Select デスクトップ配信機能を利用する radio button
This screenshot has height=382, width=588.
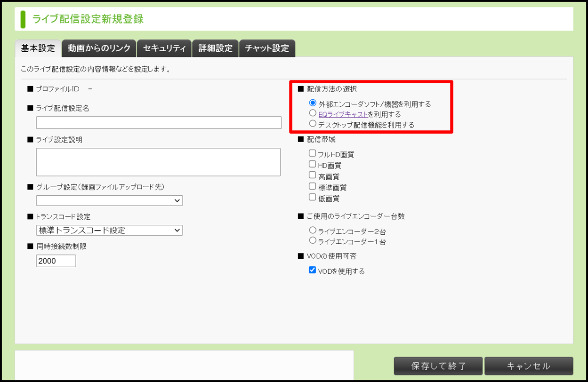coord(313,124)
